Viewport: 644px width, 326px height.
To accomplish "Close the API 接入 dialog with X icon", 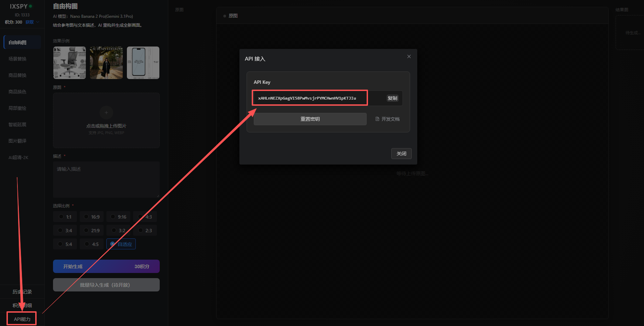I will (x=409, y=56).
